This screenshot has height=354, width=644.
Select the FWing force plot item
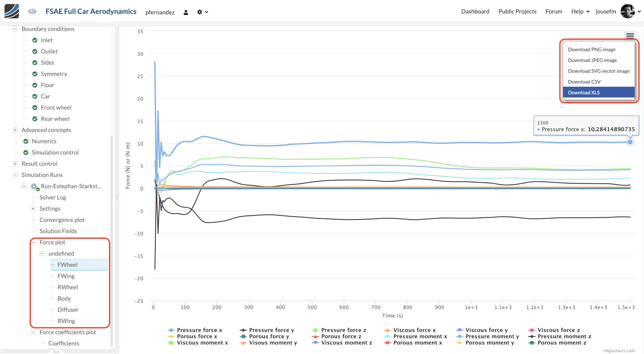coord(66,276)
